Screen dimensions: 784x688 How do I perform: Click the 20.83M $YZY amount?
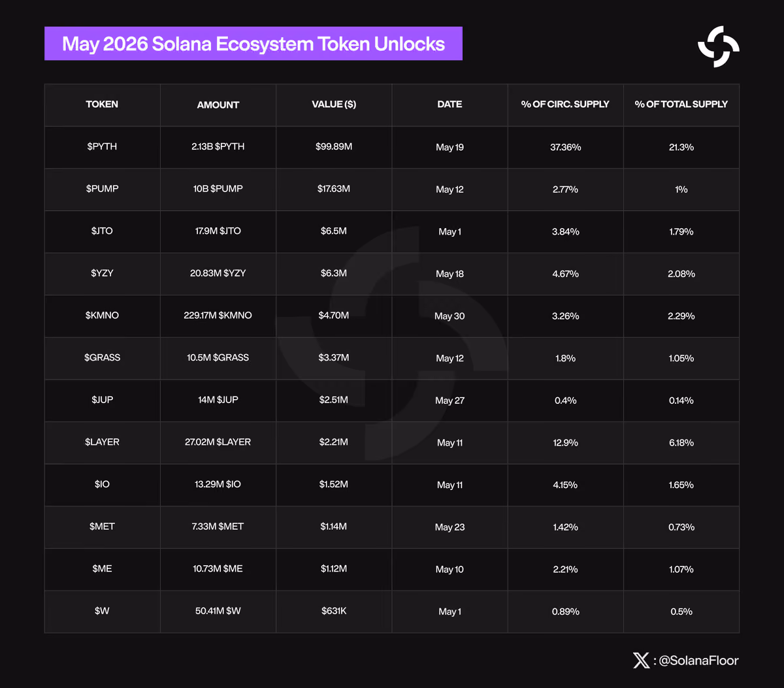pos(218,272)
